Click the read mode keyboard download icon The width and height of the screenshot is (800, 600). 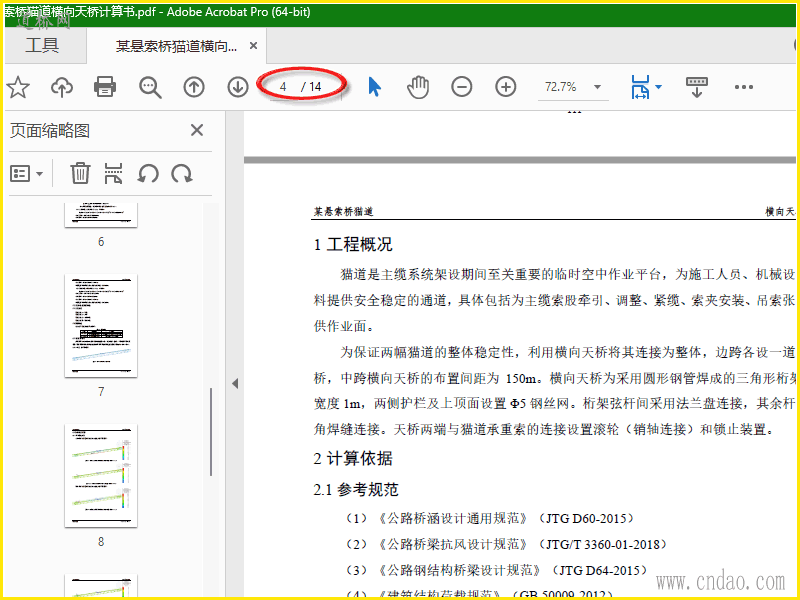(696, 87)
